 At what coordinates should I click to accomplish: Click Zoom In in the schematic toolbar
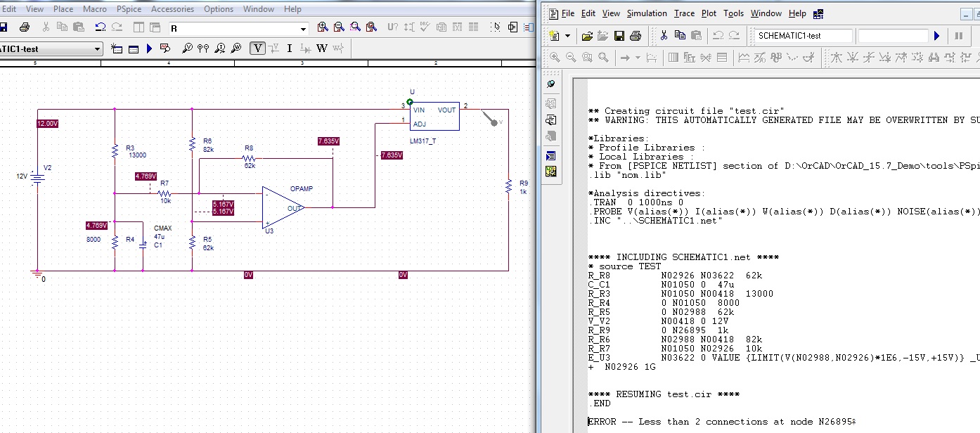(x=323, y=27)
